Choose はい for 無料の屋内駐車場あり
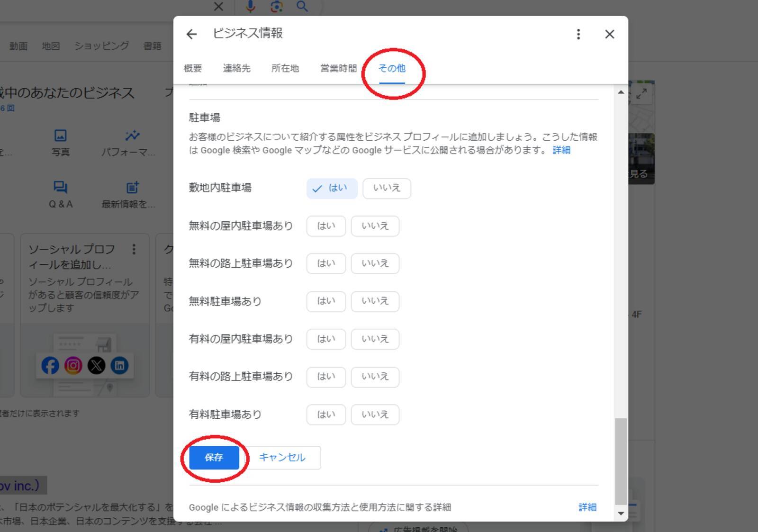Image resolution: width=758 pixels, height=532 pixels. 326,226
